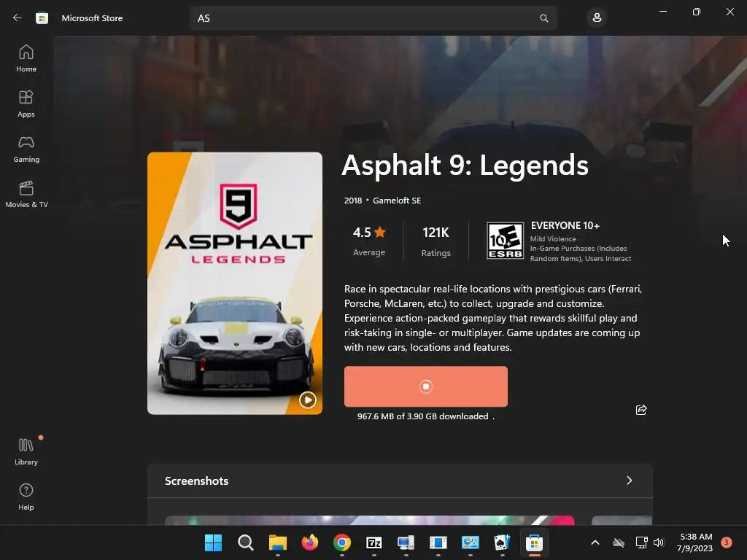Open the Windows Start menu
This screenshot has width=747, height=560.
click(x=214, y=542)
